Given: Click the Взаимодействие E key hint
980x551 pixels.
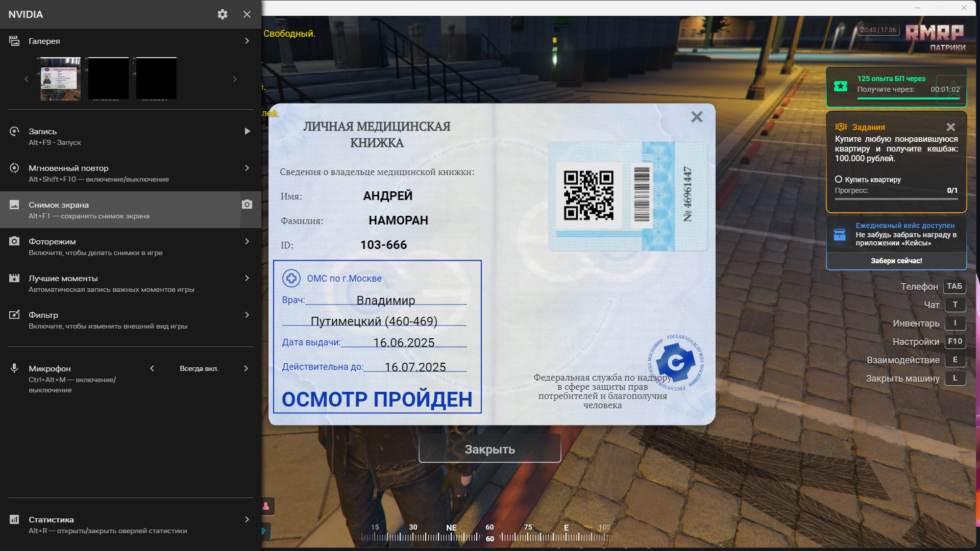Looking at the screenshot, I should point(955,360).
